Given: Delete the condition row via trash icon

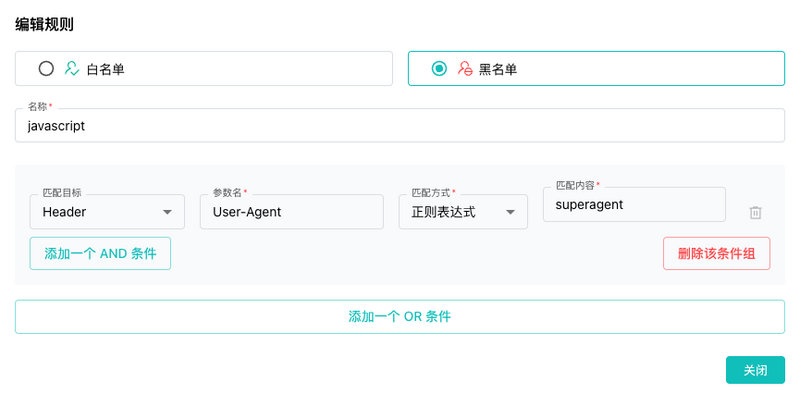Looking at the screenshot, I should click(x=755, y=213).
